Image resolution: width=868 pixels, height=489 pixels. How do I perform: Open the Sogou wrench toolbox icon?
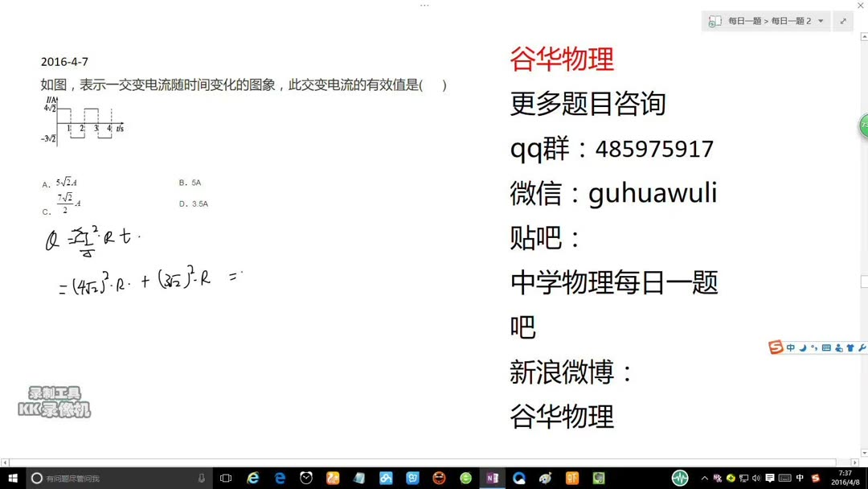coord(864,347)
